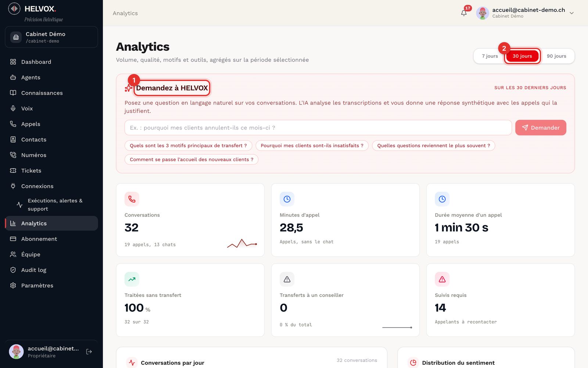Open the Cabinet Démo workspace switcher

click(51, 37)
